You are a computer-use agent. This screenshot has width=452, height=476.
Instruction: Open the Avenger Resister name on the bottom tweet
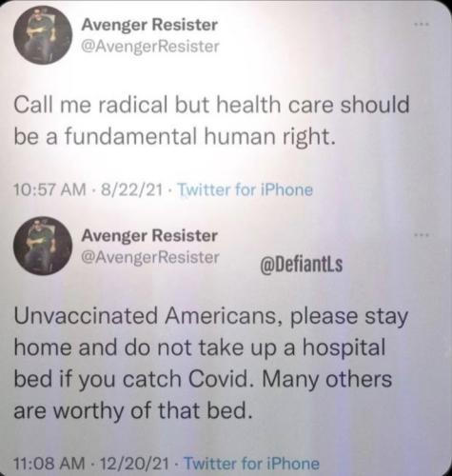[149, 236]
